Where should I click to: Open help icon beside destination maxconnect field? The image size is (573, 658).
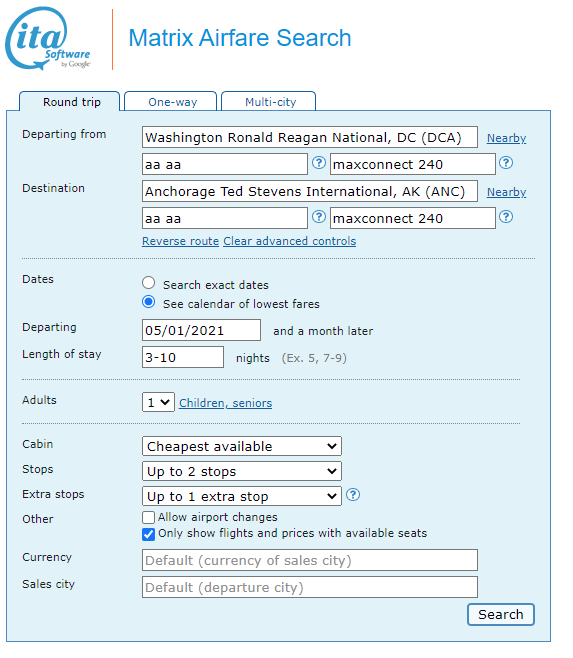point(506,217)
